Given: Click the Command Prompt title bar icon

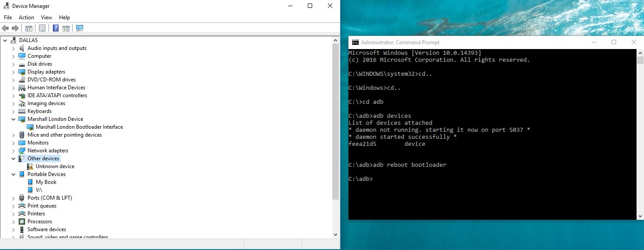Looking at the screenshot, I should [355, 42].
